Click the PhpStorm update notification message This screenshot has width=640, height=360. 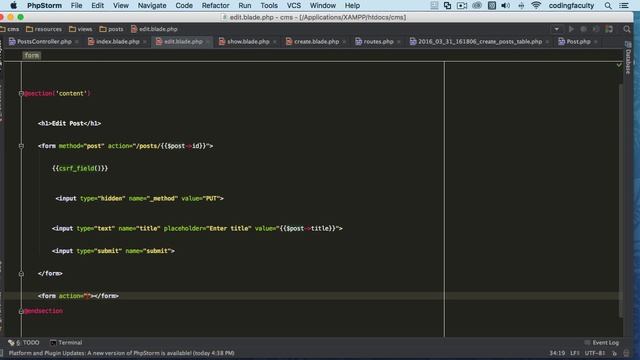122,353
